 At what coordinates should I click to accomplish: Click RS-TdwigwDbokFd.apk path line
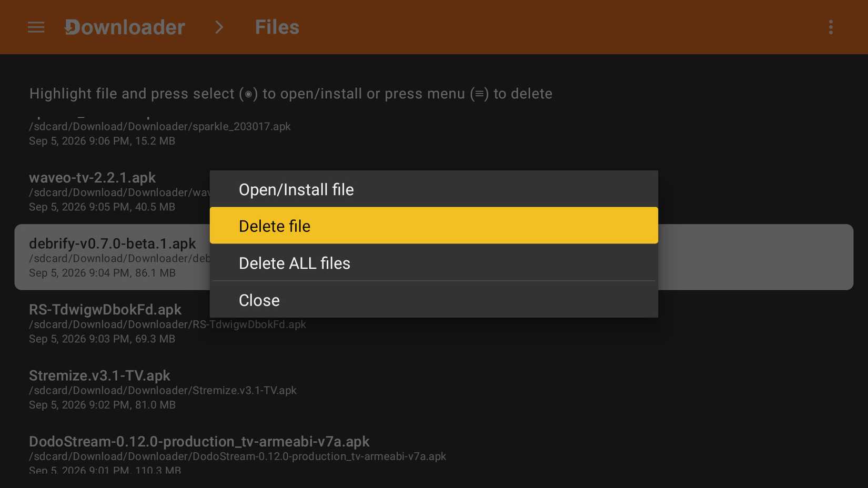pos(167,324)
